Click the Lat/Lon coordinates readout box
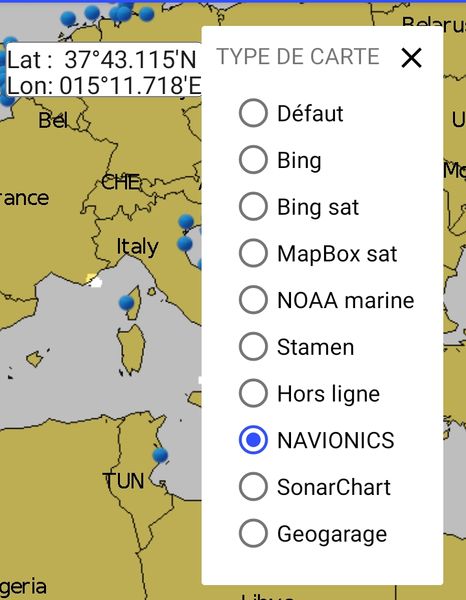Viewport: 466px width, 600px height. click(x=104, y=70)
